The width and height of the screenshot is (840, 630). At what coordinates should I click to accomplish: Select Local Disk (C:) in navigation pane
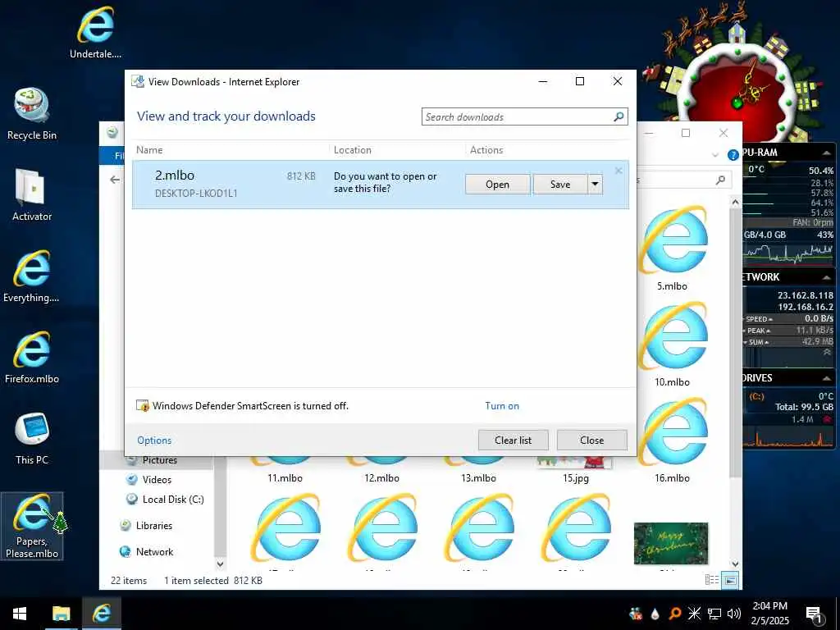(x=173, y=500)
